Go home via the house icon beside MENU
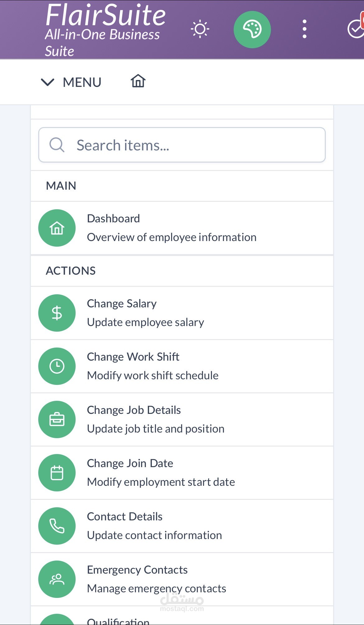The image size is (364, 625). [x=138, y=81]
